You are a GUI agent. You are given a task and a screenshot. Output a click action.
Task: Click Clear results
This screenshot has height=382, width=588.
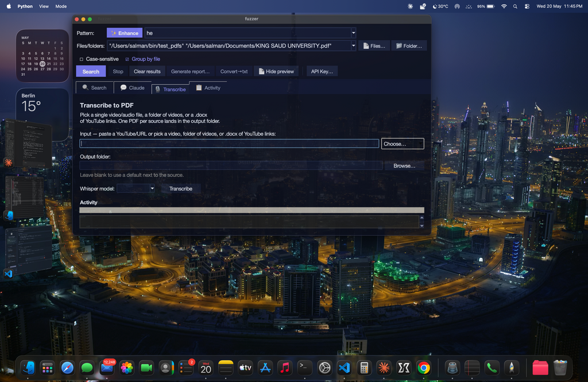[147, 71]
